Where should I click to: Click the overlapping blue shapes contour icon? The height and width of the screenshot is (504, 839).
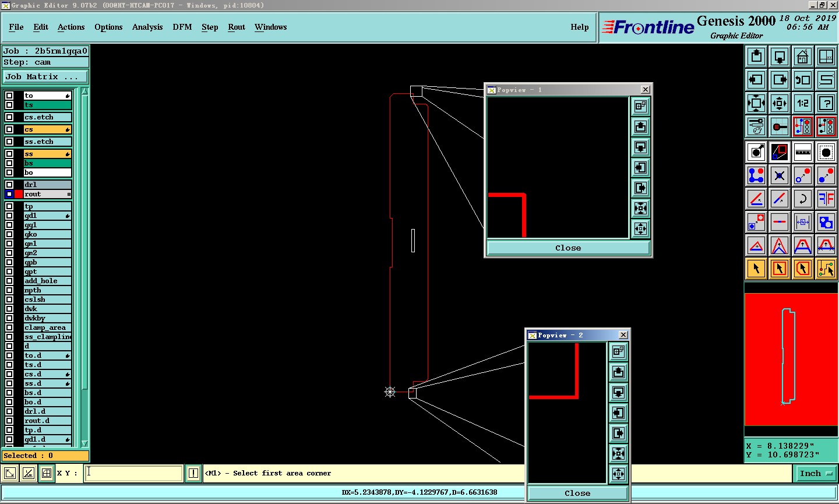(826, 222)
